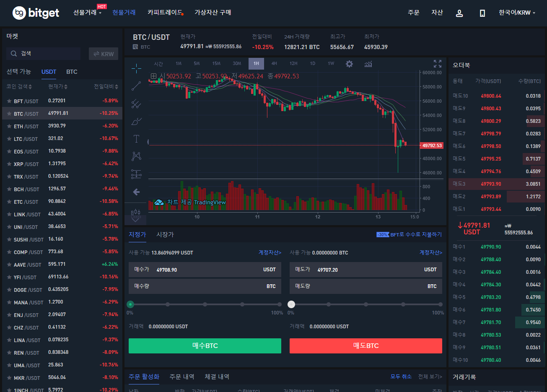Image resolution: width=547 pixels, height=392 pixels.
Task: Select the 매도3 order book row
Action: [497, 184]
